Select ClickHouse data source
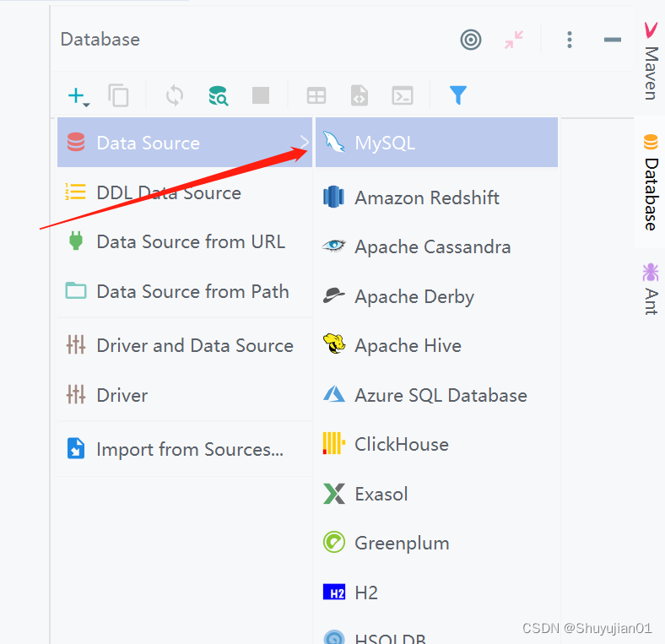 [x=436, y=444]
